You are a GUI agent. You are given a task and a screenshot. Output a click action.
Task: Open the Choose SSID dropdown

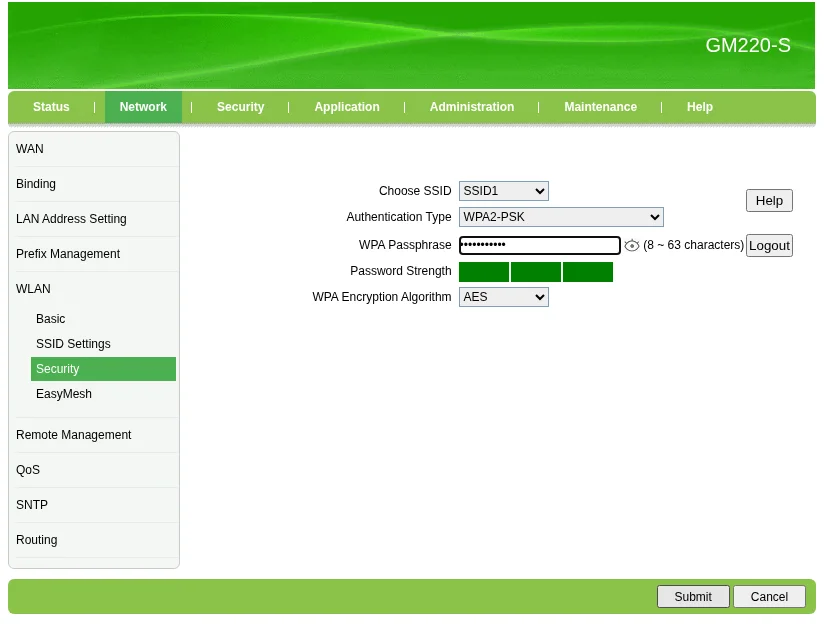pos(503,191)
